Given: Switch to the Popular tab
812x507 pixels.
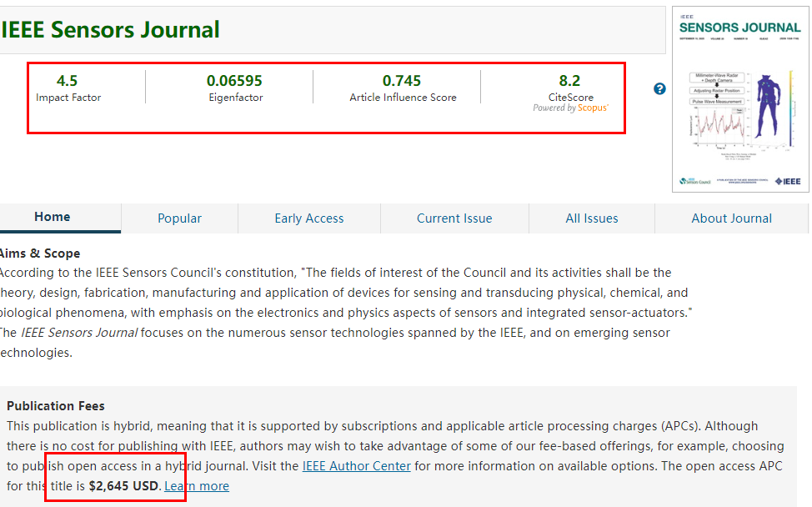Looking at the screenshot, I should [179, 218].
